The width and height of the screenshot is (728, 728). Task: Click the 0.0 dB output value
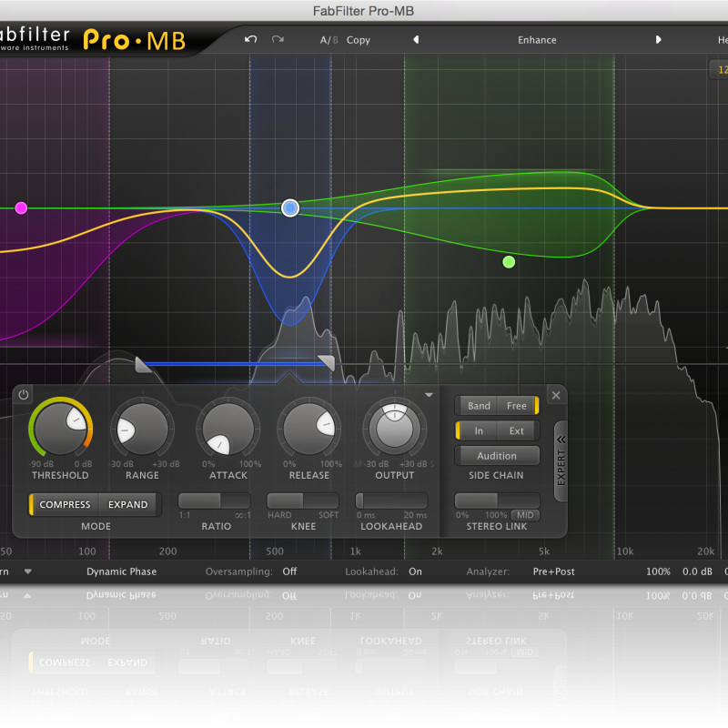click(697, 571)
